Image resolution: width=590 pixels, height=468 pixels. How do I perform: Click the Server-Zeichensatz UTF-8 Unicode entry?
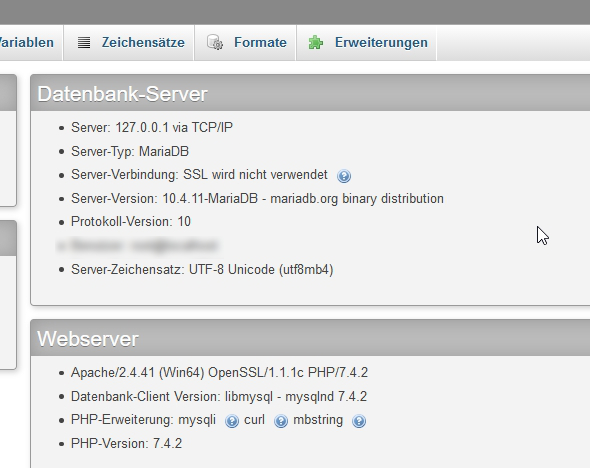pos(202,270)
